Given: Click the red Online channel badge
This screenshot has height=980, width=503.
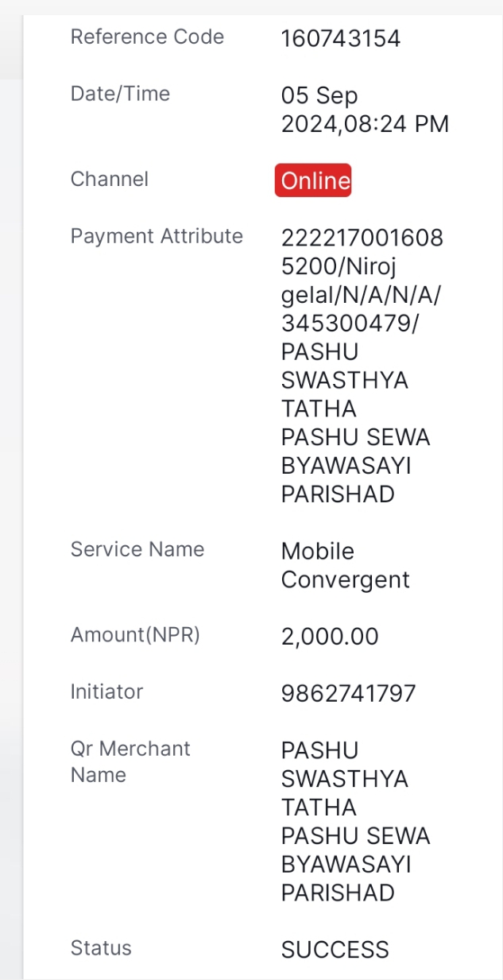Looking at the screenshot, I should (313, 180).
